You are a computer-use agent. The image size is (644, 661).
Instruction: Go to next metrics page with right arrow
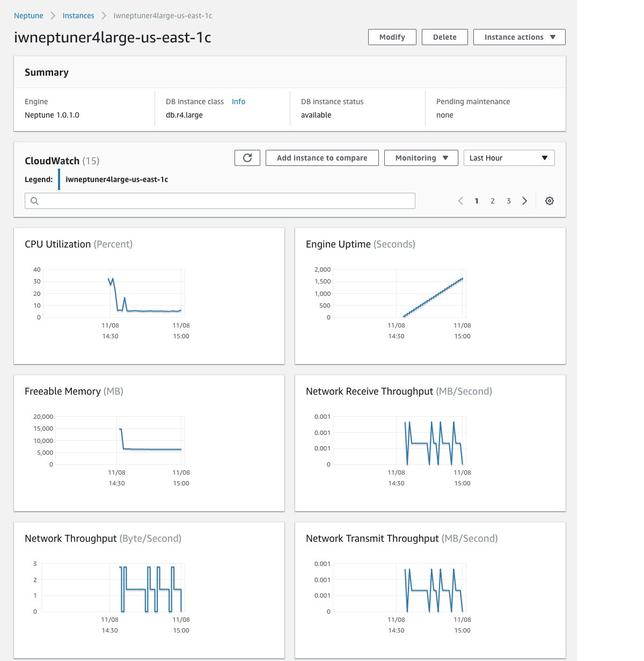pos(525,200)
